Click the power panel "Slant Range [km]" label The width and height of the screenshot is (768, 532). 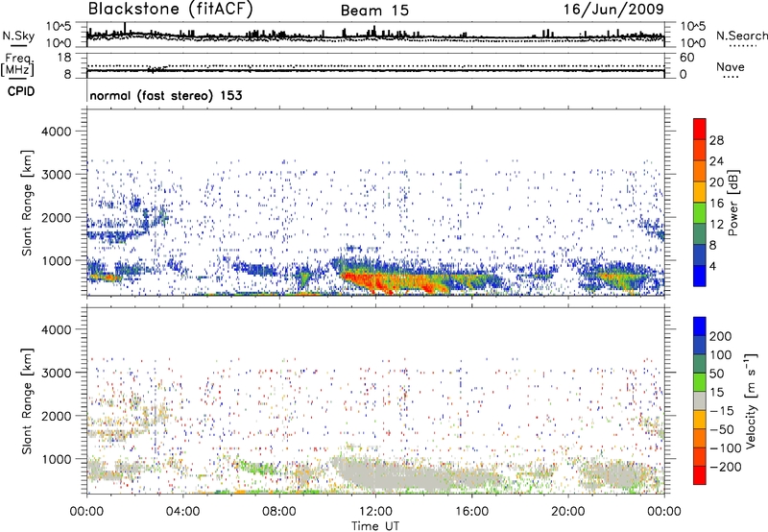pyautogui.click(x=27, y=203)
